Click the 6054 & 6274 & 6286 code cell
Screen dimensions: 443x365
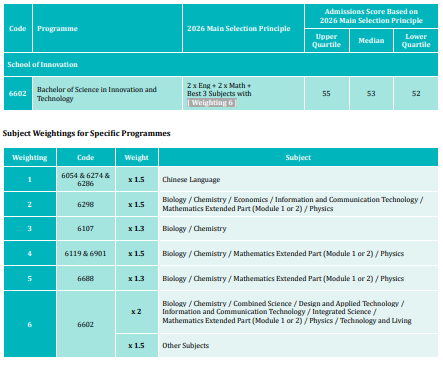click(x=86, y=179)
